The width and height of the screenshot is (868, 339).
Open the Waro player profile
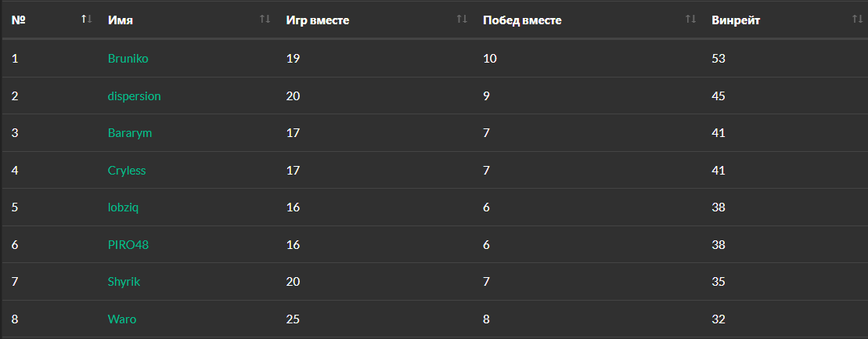[x=122, y=319]
